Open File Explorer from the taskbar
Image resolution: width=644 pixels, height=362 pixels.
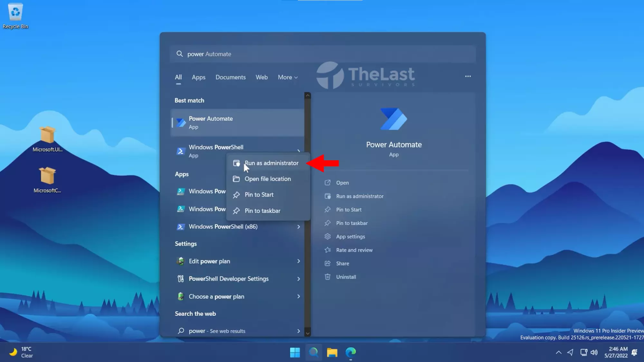[332, 352]
